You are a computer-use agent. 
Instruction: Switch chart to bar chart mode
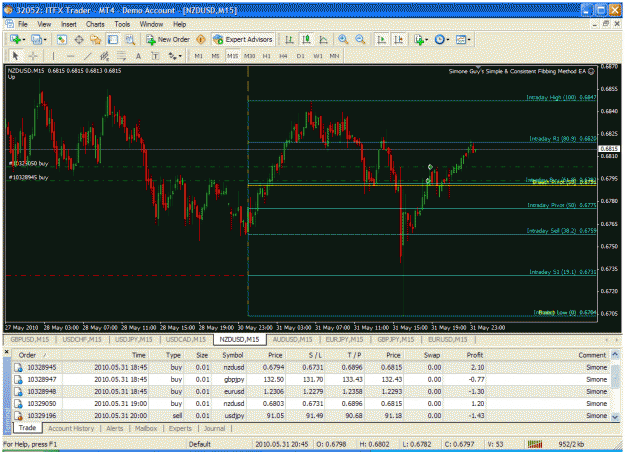(x=289, y=39)
